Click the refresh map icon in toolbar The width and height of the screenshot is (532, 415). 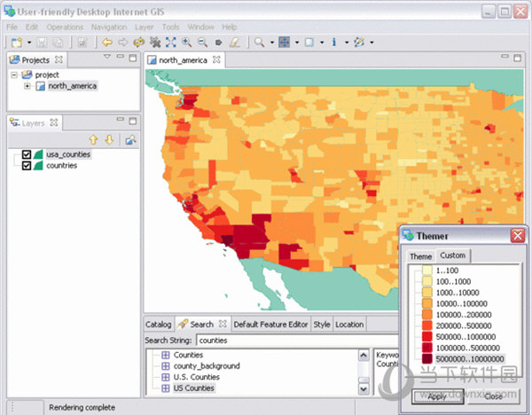[138, 42]
